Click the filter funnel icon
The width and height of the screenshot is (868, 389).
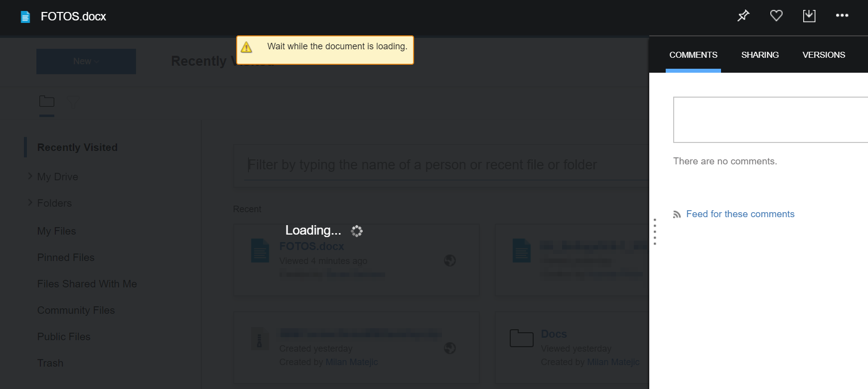point(73,103)
